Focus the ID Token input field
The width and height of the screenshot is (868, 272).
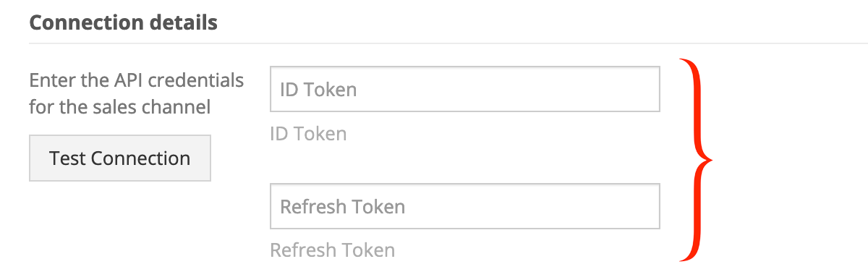(x=465, y=89)
